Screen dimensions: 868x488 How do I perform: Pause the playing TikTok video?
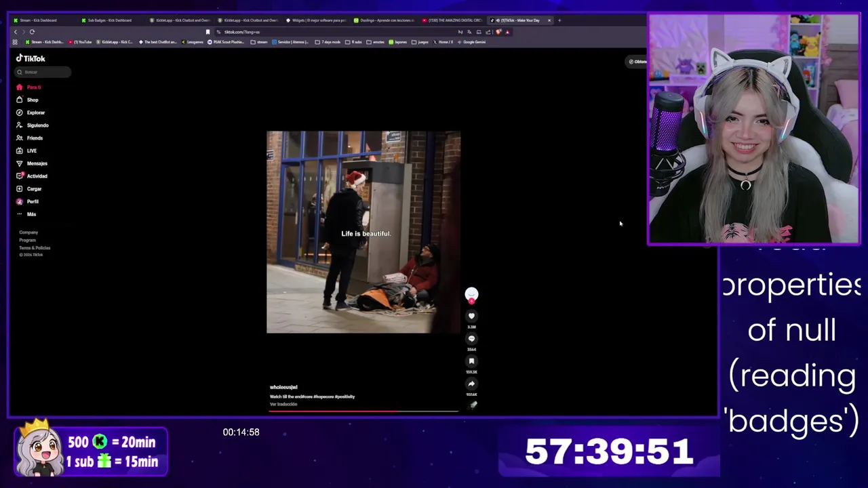[x=363, y=232]
